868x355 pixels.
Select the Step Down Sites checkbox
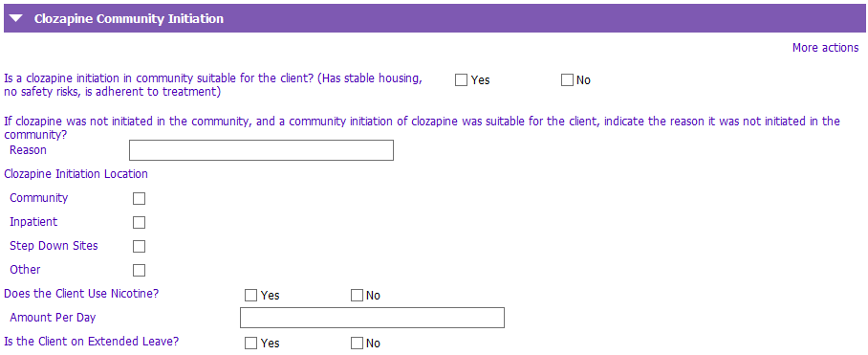[139, 246]
